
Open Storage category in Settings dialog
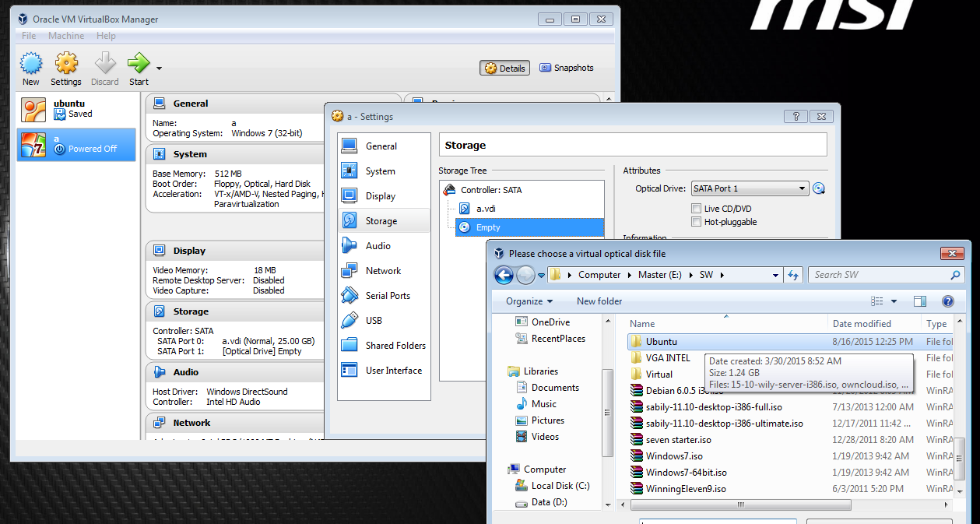click(x=385, y=221)
